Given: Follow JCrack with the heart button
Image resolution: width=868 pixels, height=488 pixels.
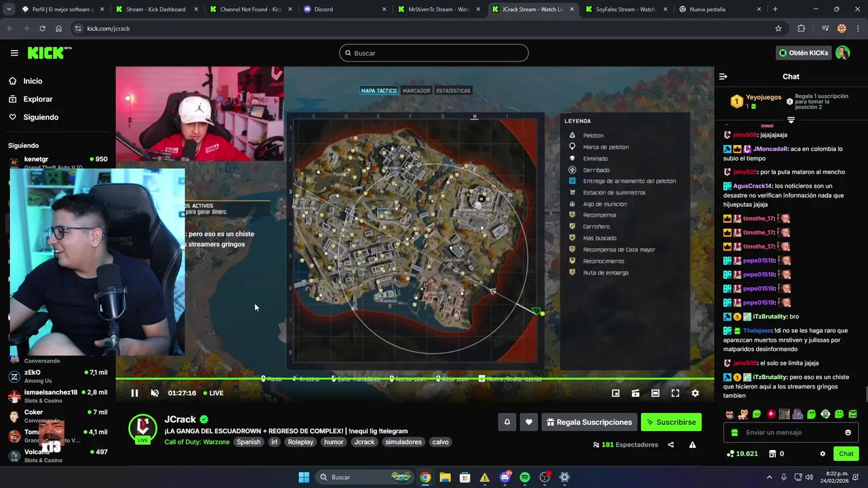Looking at the screenshot, I should click(529, 422).
